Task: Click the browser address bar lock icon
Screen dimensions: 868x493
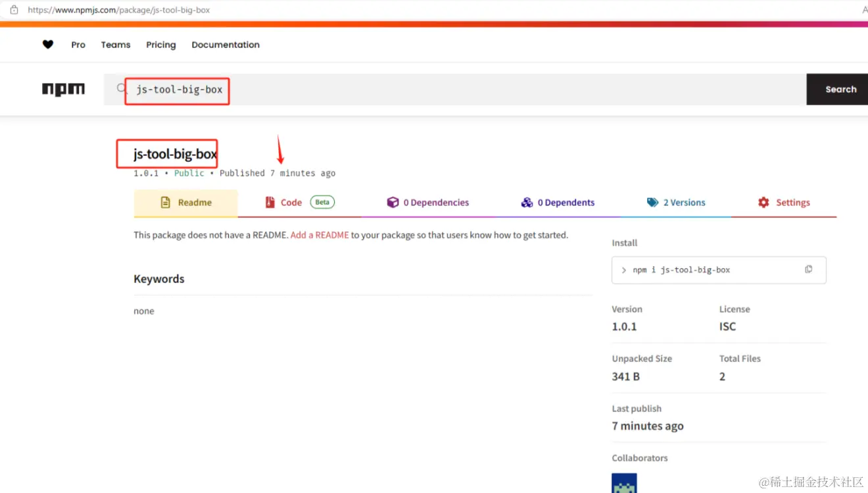Action: pyautogui.click(x=14, y=10)
